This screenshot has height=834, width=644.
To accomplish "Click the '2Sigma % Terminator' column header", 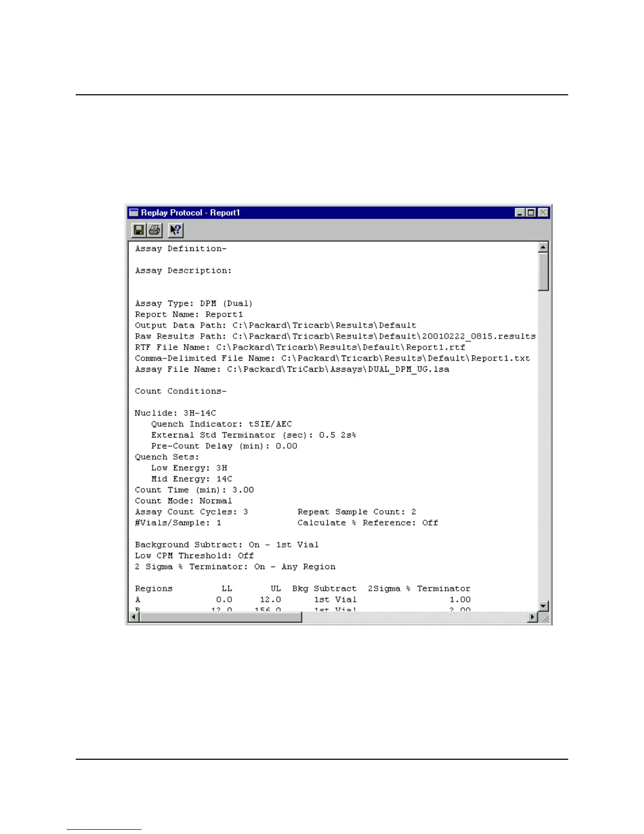I will [x=419, y=589].
